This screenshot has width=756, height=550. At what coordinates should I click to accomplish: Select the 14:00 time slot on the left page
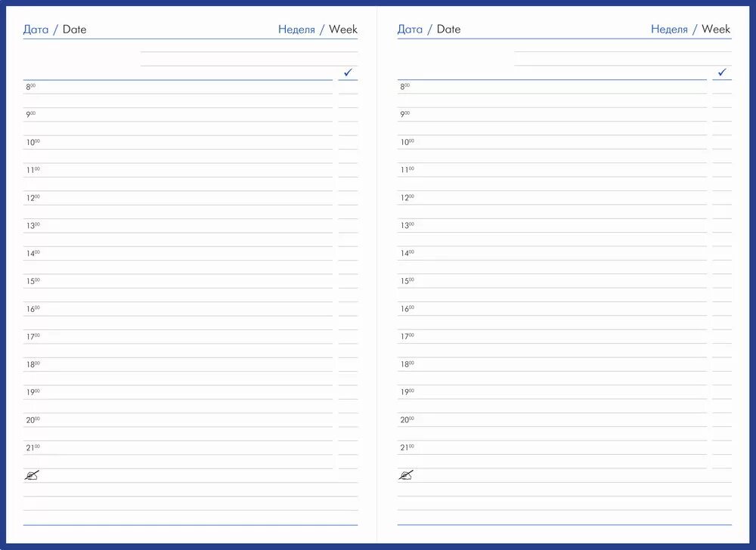[x=33, y=253]
